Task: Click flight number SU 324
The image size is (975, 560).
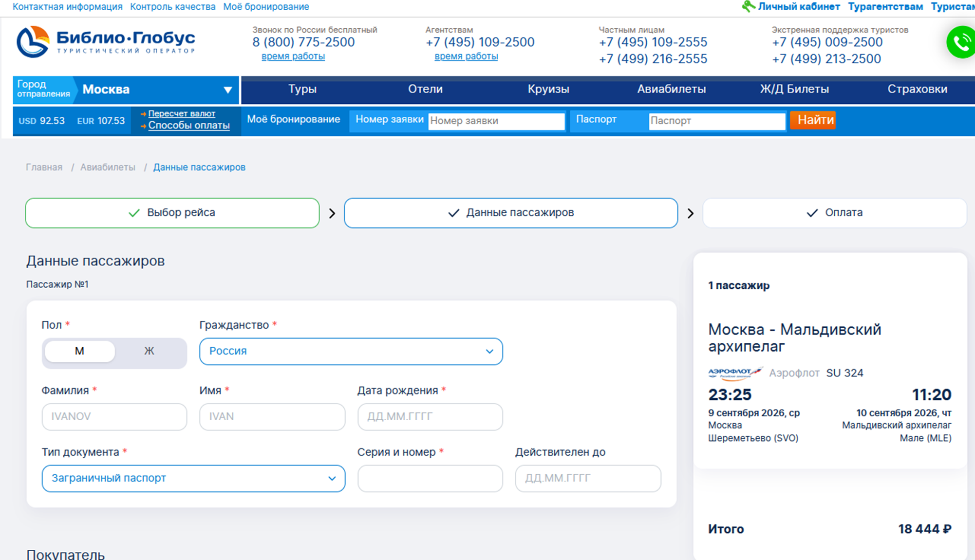Action: tap(844, 373)
